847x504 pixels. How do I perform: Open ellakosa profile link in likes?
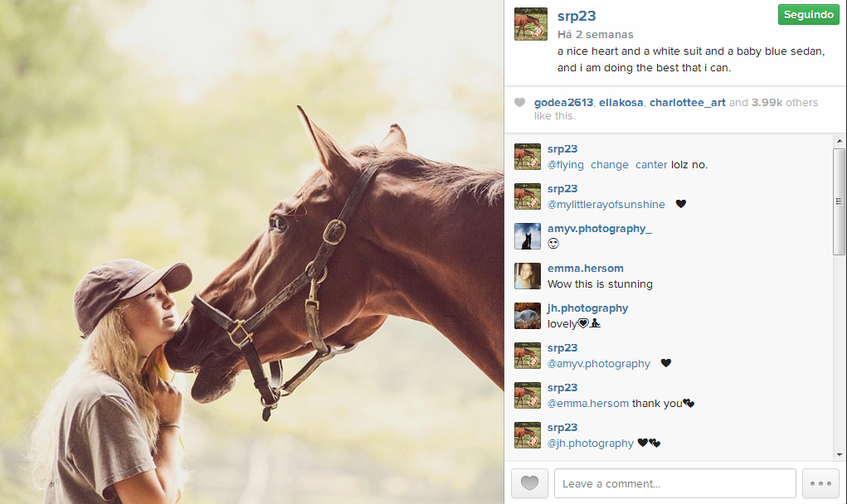(621, 103)
